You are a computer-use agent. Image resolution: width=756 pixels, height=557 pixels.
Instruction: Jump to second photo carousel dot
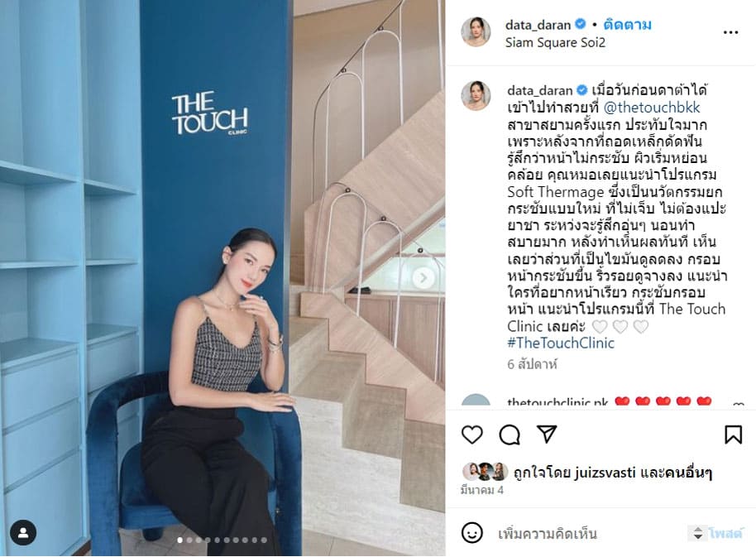[x=189, y=540]
